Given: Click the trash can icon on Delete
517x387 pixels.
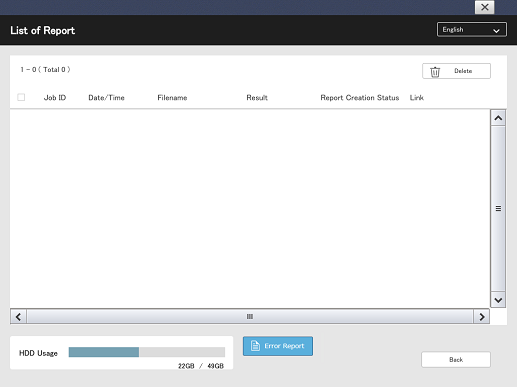Looking at the screenshot, I should click(x=435, y=71).
